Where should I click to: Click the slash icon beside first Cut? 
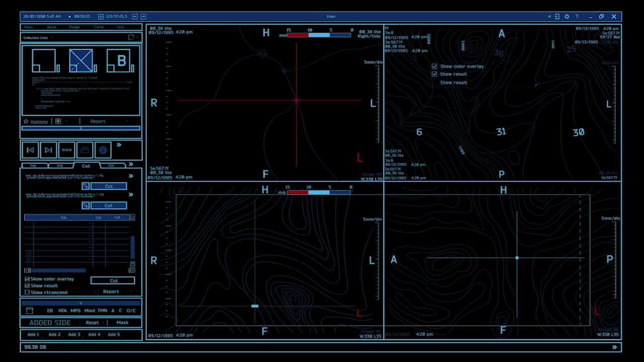[x=86, y=186]
